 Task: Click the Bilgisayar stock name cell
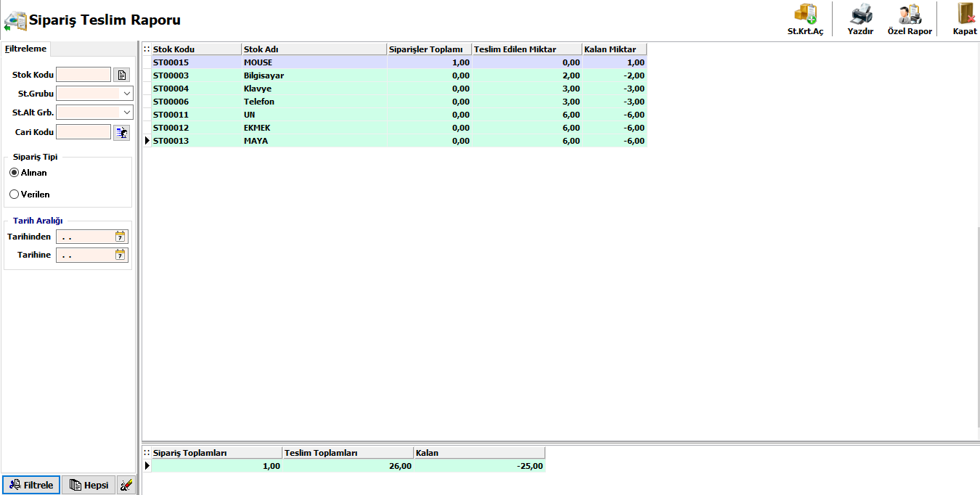tap(314, 75)
